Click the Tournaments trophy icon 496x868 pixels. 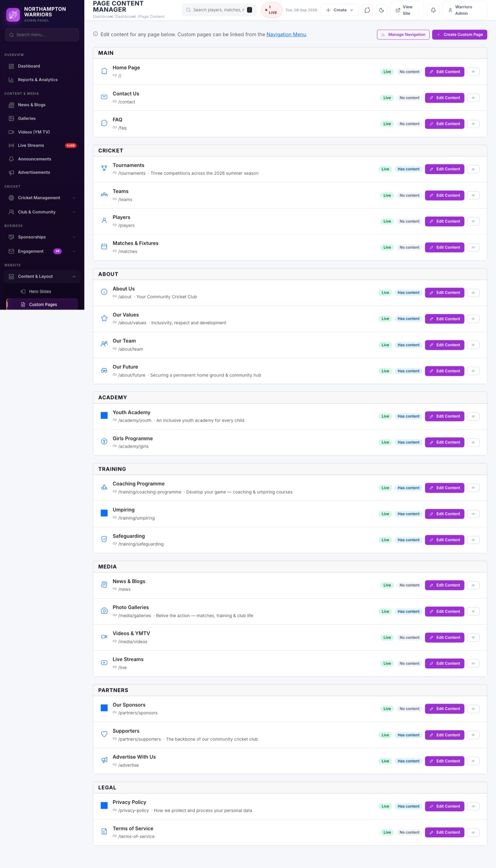[104, 168]
